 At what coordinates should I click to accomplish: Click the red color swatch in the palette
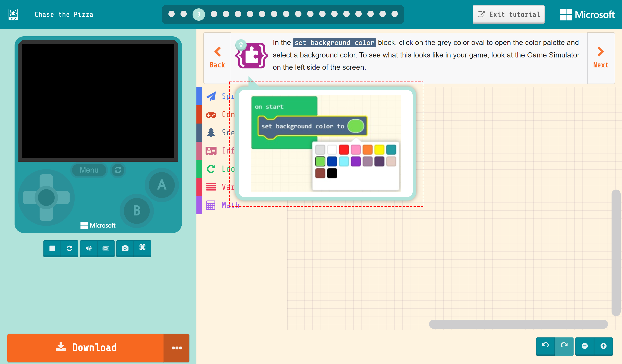[344, 150]
